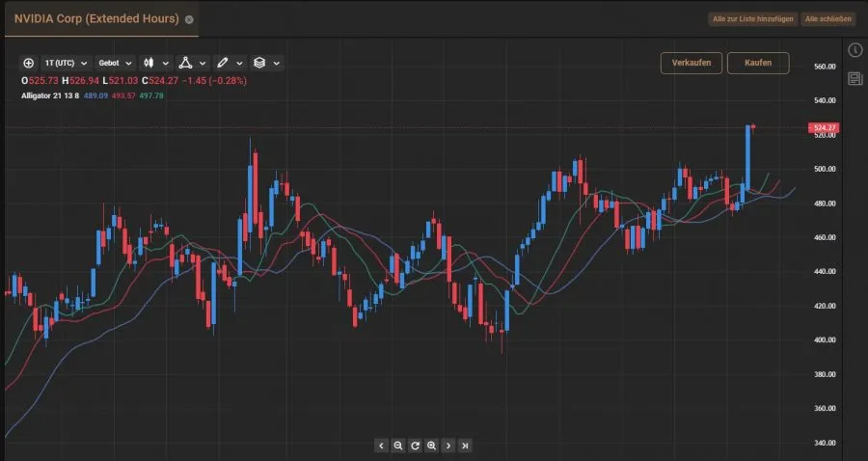868x461 pixels.
Task: Click the Alligator 21 13 8 indicator label
Action: pos(50,95)
